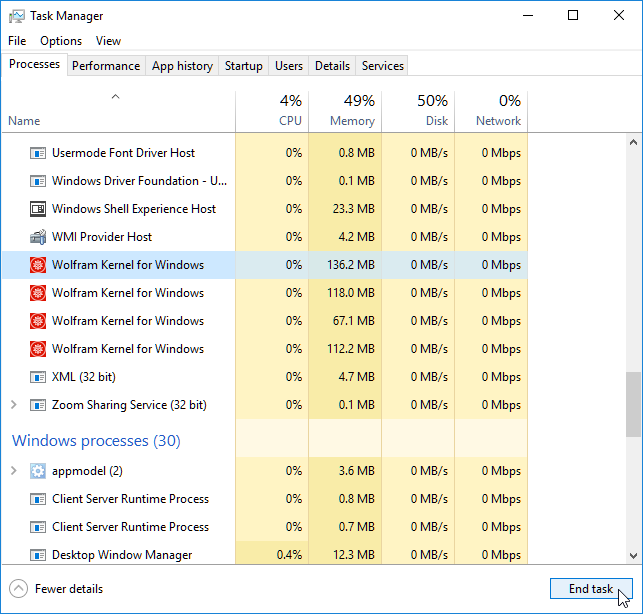Click the vertical scrollbar thumb
Image resolution: width=643 pixels, height=614 pixels.
coord(633,404)
